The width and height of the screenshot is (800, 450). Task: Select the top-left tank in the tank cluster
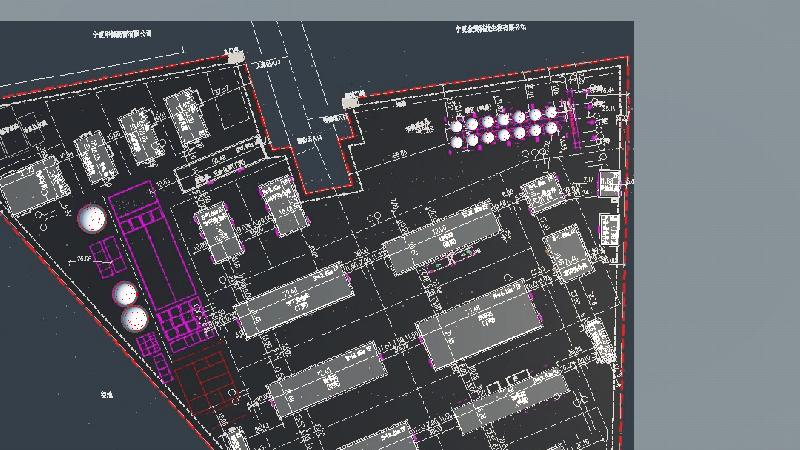[x=458, y=126]
